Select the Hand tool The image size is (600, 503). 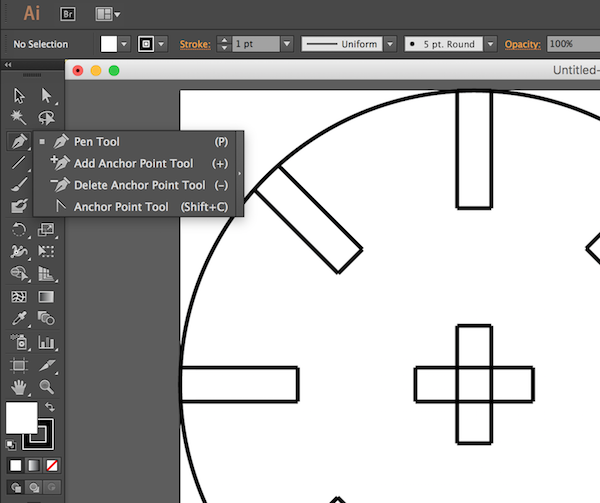click(19, 387)
